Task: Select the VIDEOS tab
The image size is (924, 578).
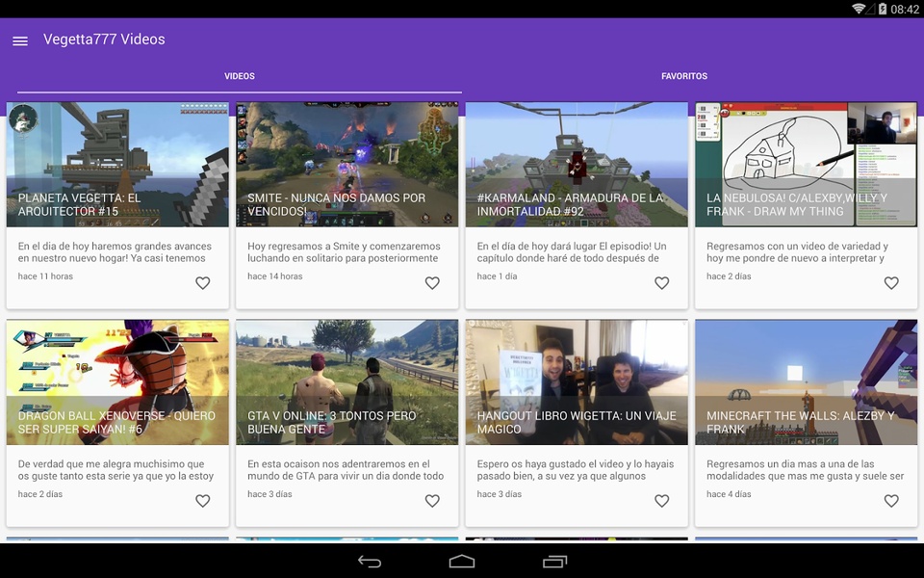Action: tap(240, 76)
